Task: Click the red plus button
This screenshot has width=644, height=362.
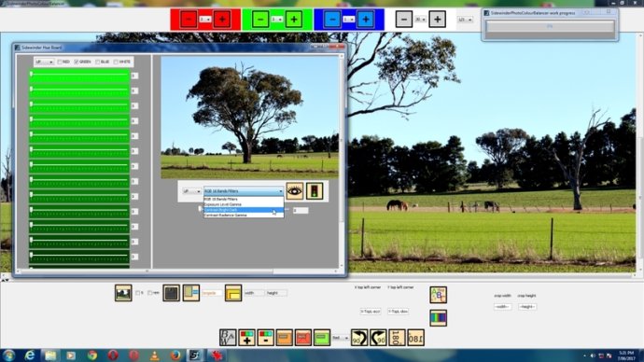Action: point(222,20)
